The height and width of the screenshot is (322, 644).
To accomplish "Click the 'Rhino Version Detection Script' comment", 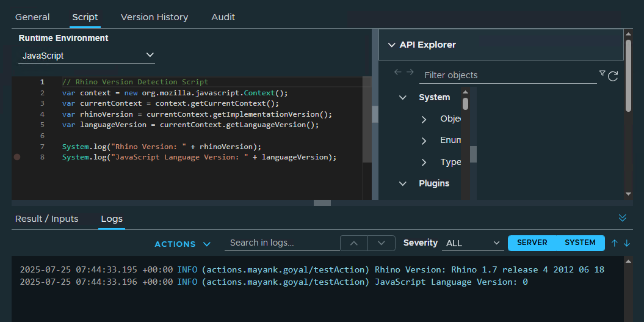I will [x=135, y=82].
